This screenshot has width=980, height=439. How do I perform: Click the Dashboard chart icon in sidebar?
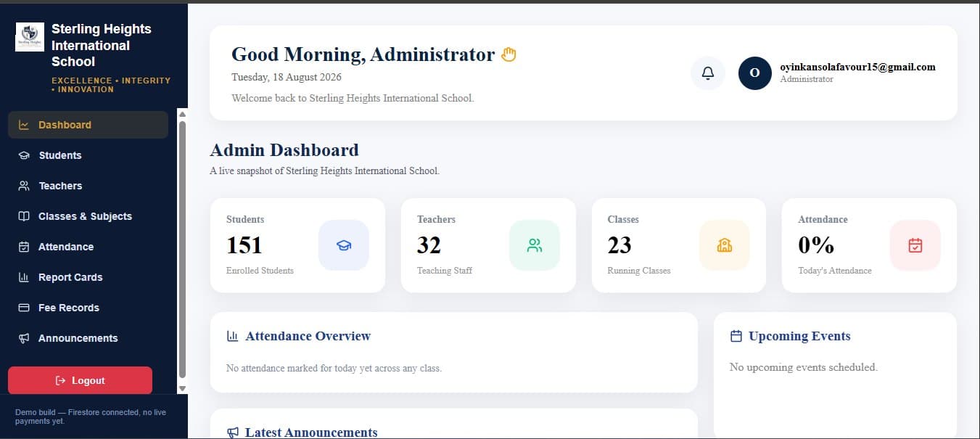[x=24, y=125]
